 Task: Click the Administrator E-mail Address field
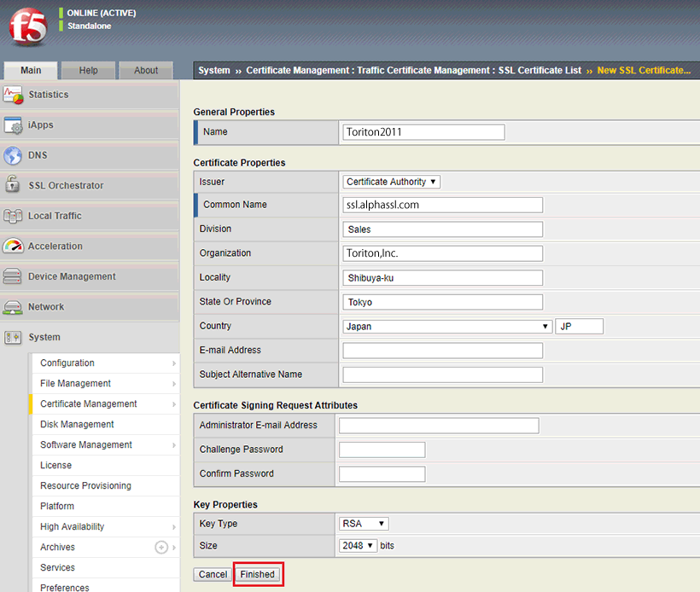tap(439, 426)
